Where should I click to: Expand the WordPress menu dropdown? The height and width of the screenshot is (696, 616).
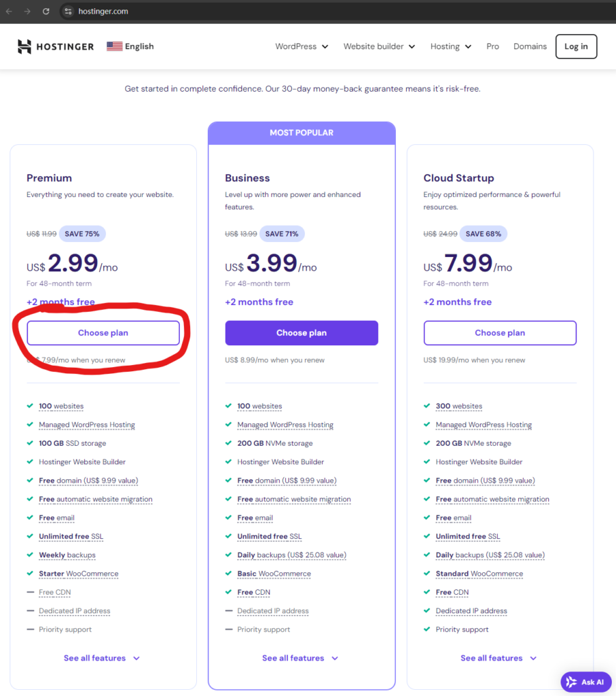pos(302,46)
